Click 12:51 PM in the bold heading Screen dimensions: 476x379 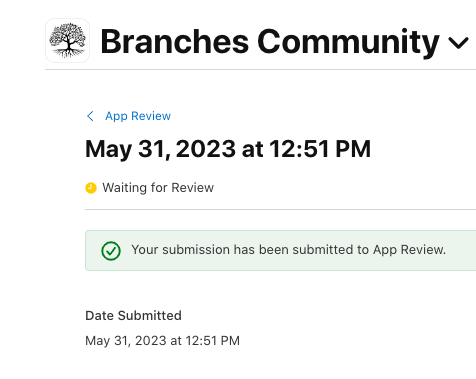pyautogui.click(x=320, y=149)
